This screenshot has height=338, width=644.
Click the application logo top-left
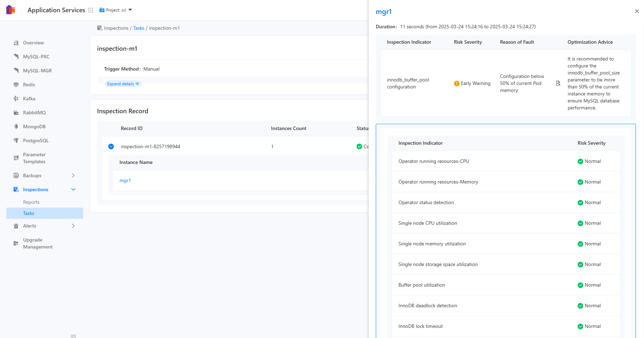[x=10, y=9]
